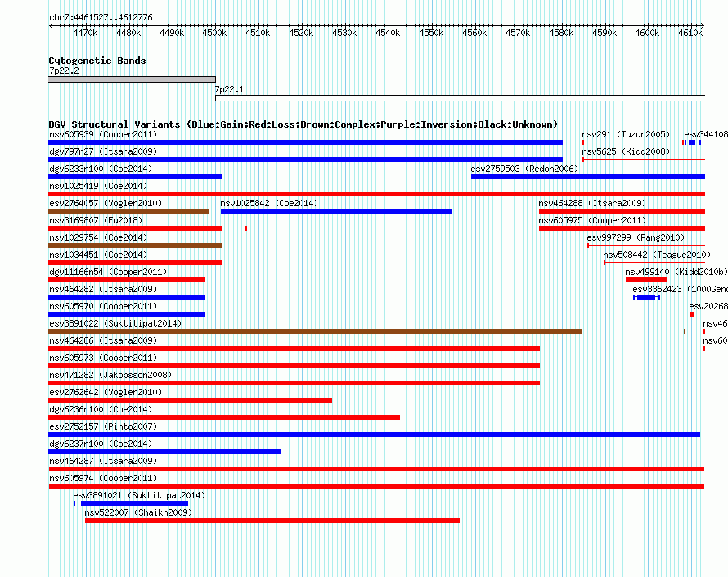Click the white 7p22.1 cytogenetic band bar
This screenshot has width=728, height=577.
[460, 98]
